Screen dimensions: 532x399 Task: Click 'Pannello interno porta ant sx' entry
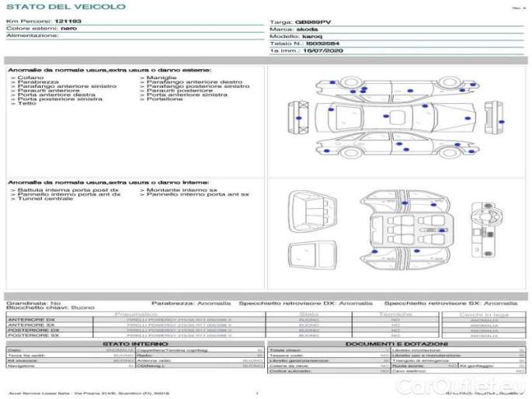[198, 195]
